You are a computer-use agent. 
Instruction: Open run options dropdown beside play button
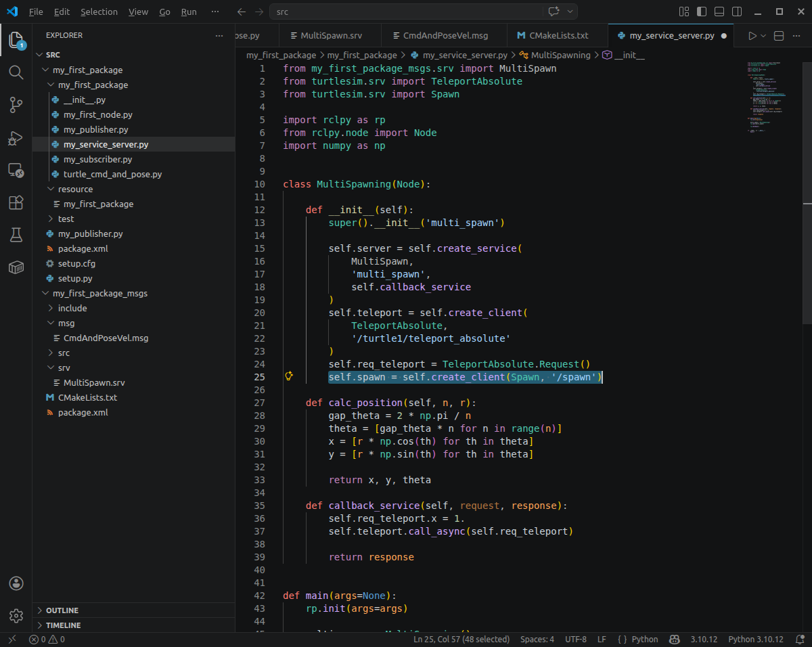pos(763,36)
